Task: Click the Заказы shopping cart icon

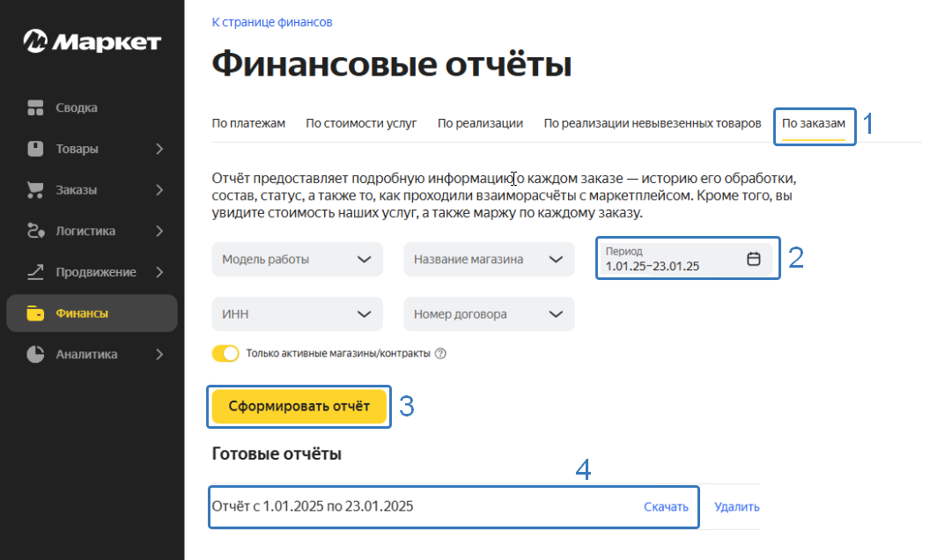Action: click(x=35, y=190)
